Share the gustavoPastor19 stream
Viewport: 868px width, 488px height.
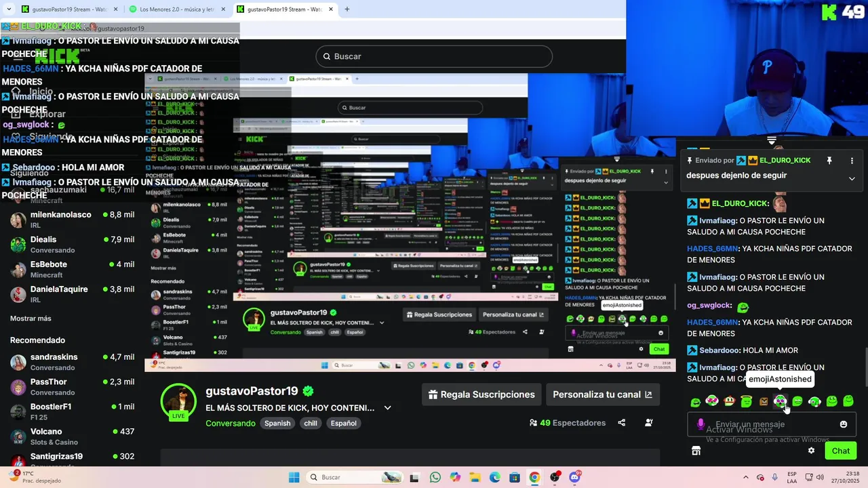coord(622,423)
